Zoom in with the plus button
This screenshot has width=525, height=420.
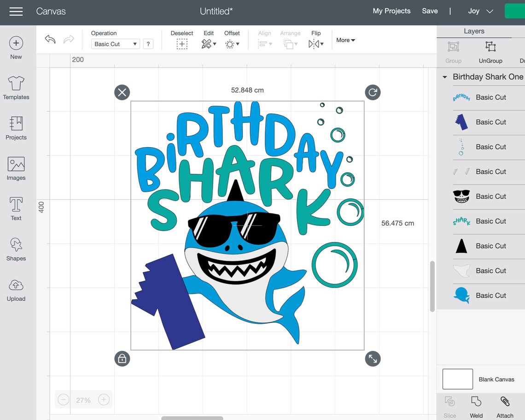tap(104, 400)
